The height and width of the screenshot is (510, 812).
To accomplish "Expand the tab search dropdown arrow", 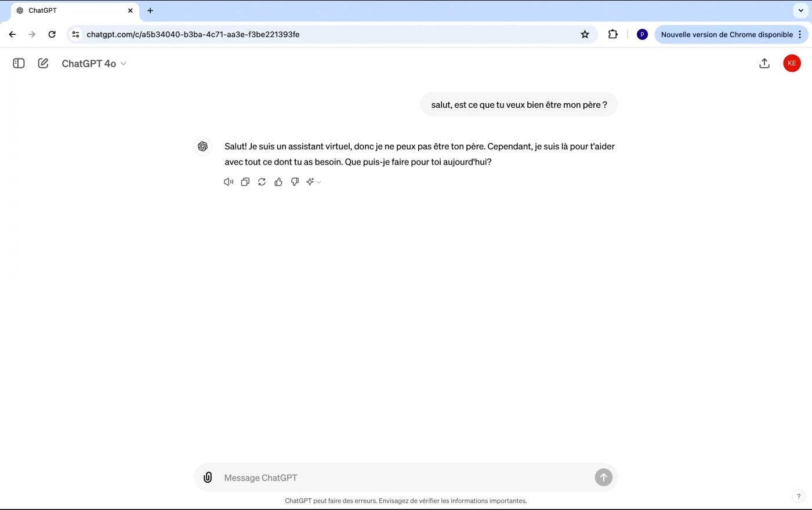I will click(x=801, y=10).
